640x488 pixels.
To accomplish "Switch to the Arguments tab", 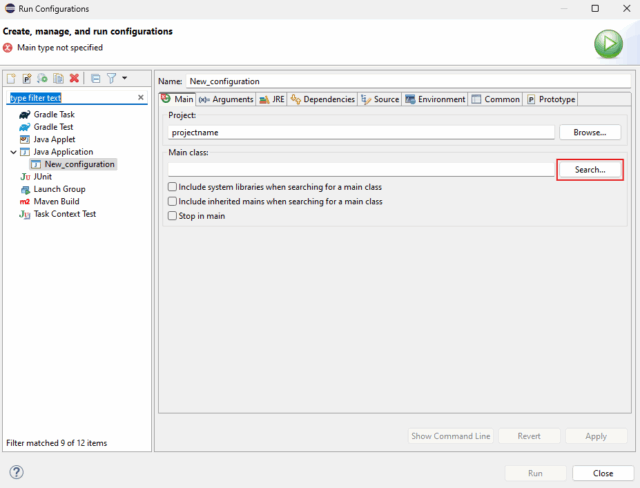I will pyautogui.click(x=225, y=99).
